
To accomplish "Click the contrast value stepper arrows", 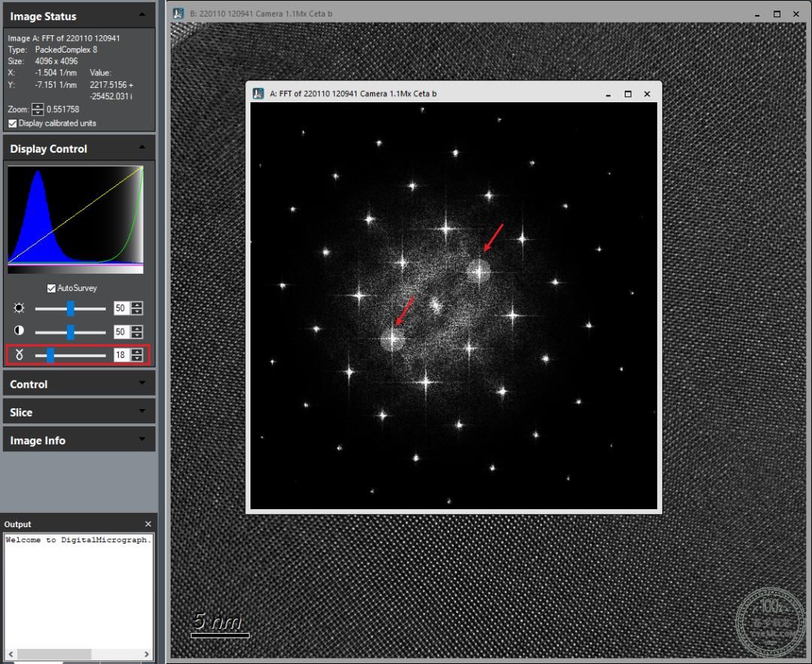I will [137, 332].
